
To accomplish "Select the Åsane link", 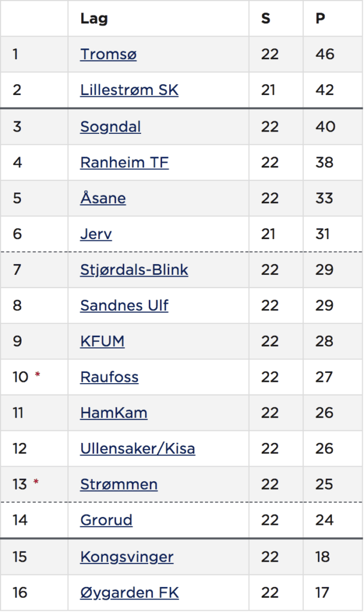I will coord(103,197).
